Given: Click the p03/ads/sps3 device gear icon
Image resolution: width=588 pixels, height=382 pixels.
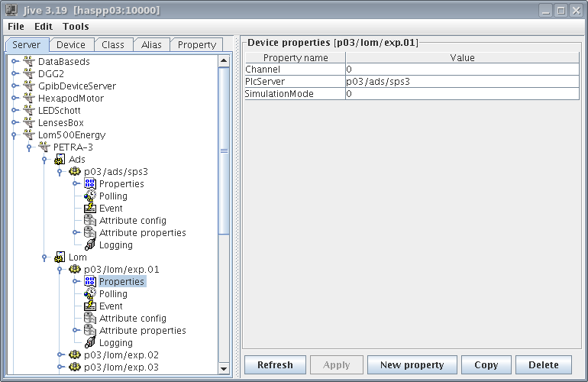Looking at the screenshot, I should coord(75,171).
